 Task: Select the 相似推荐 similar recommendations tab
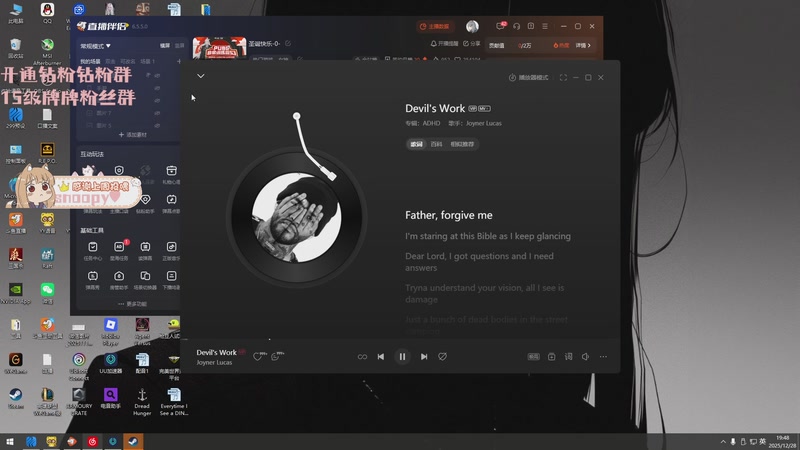tap(462, 144)
